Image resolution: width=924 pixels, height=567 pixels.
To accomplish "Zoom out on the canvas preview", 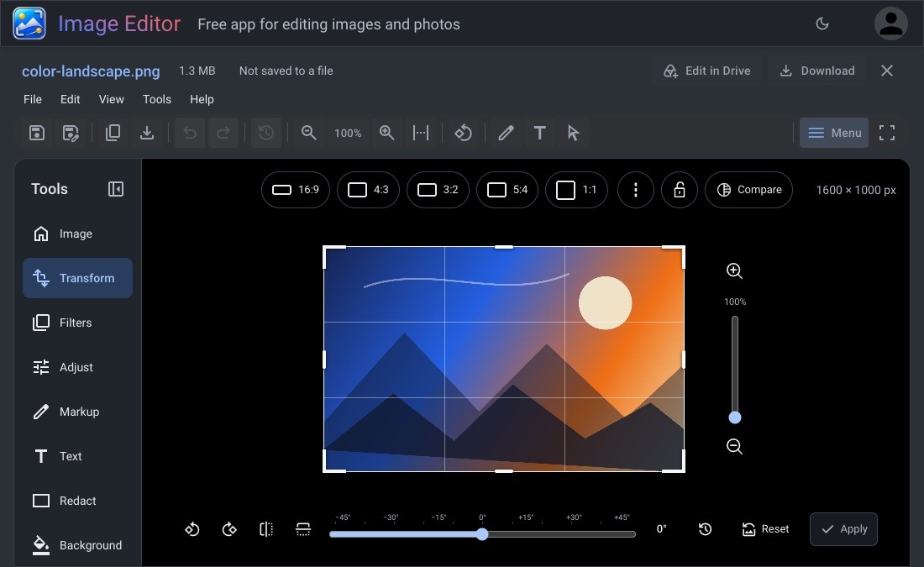I will point(734,446).
